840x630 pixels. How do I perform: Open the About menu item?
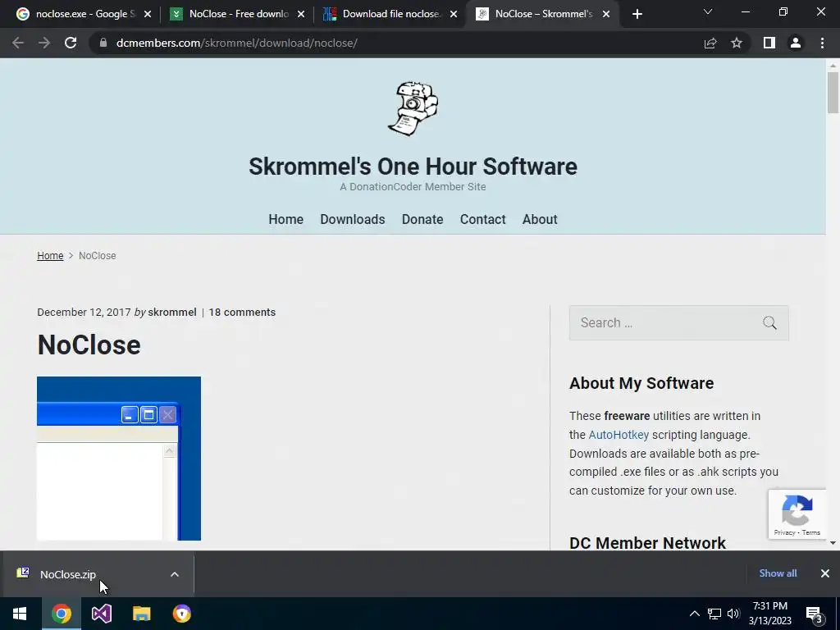pyautogui.click(x=540, y=220)
